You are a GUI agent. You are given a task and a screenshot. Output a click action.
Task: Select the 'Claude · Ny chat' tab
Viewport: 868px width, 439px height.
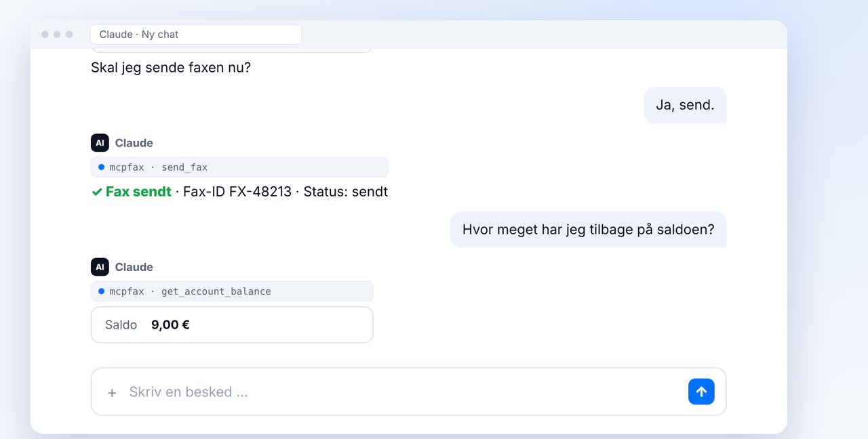tap(195, 35)
